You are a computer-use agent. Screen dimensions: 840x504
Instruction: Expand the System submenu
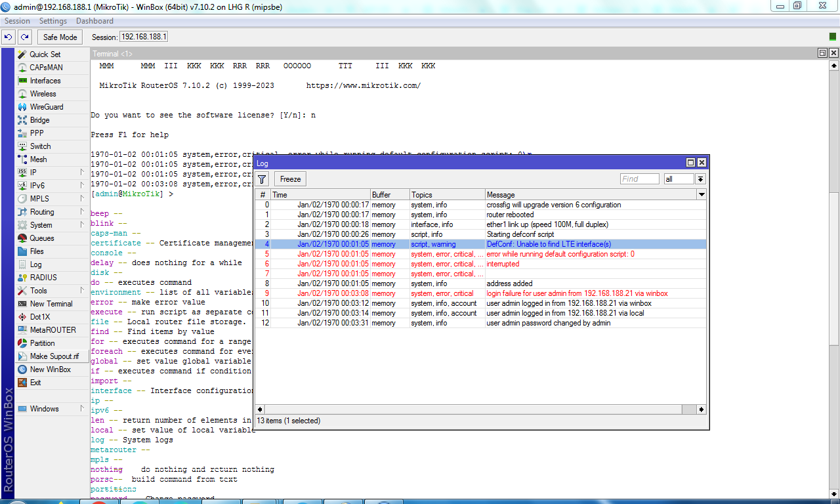pyautogui.click(x=41, y=225)
